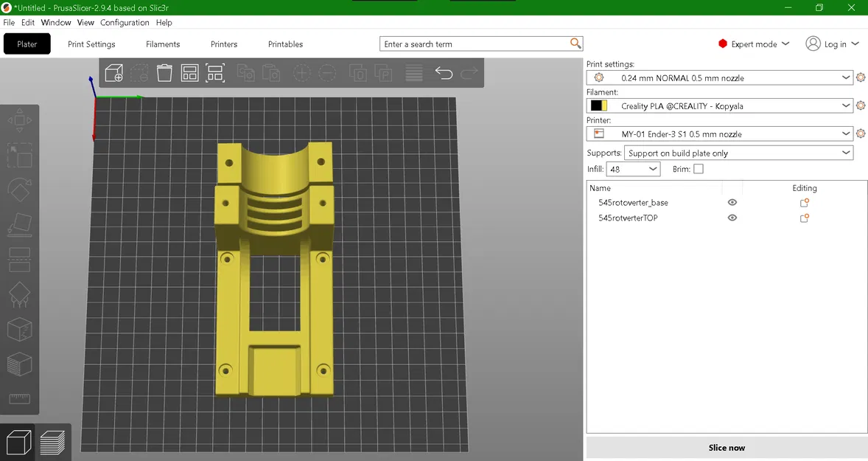Image resolution: width=868 pixels, height=461 pixels.
Task: Toggle visibility of 545rotverterTOP object
Action: tap(732, 218)
